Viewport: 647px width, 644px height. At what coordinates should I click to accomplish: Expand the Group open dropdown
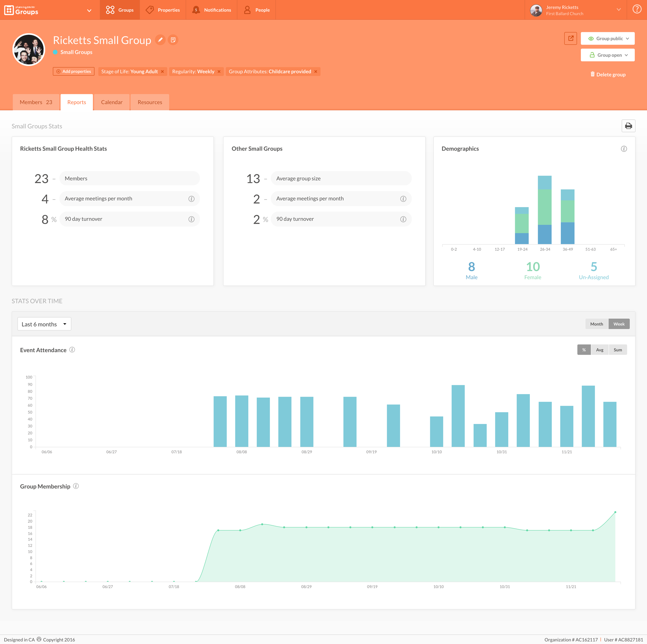(x=607, y=55)
